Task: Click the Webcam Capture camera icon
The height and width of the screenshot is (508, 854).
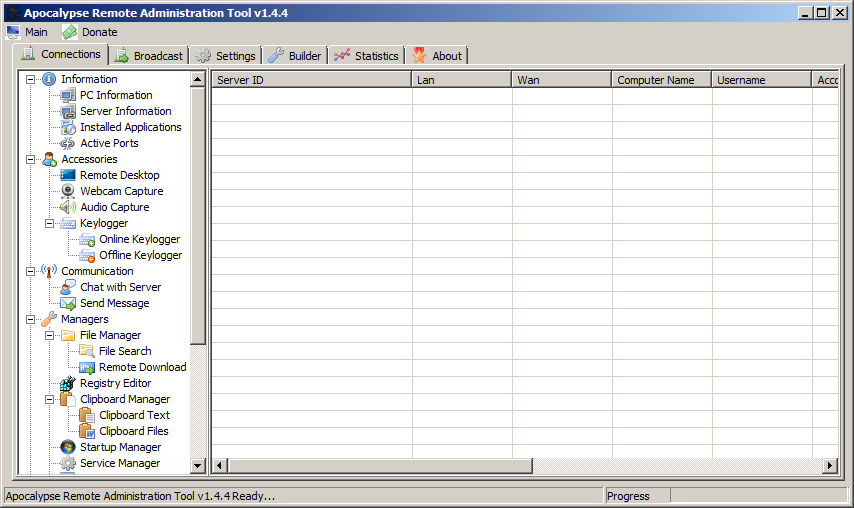Action: pos(68,191)
